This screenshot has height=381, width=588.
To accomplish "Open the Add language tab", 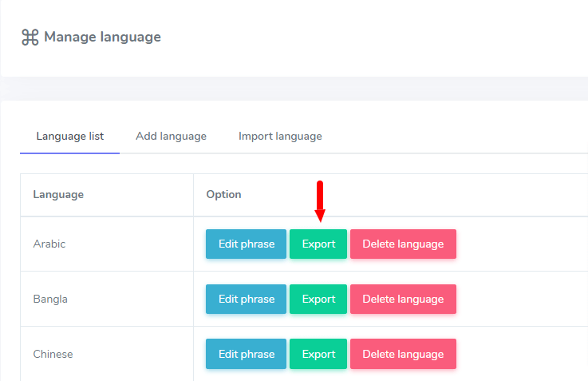I will click(171, 137).
